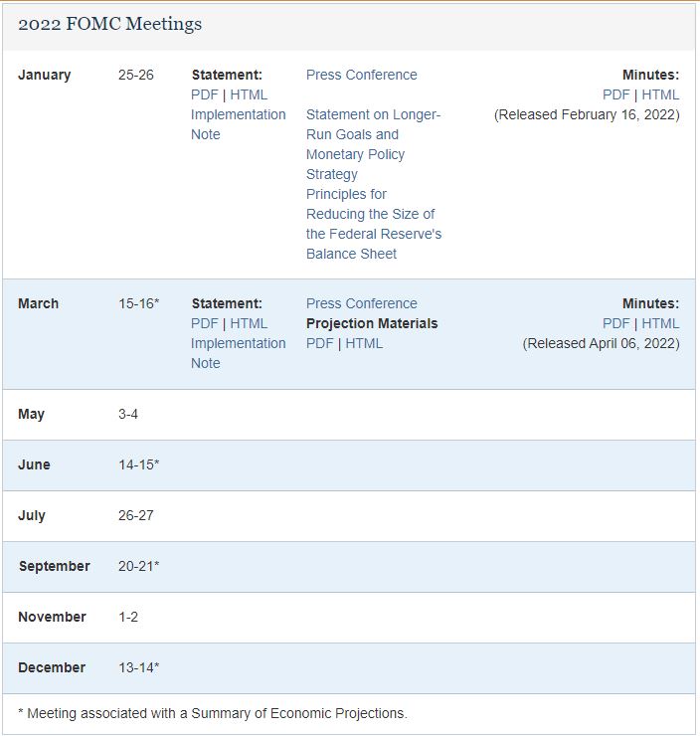
Task: Open the March minutes PDF link
Action: pos(616,323)
